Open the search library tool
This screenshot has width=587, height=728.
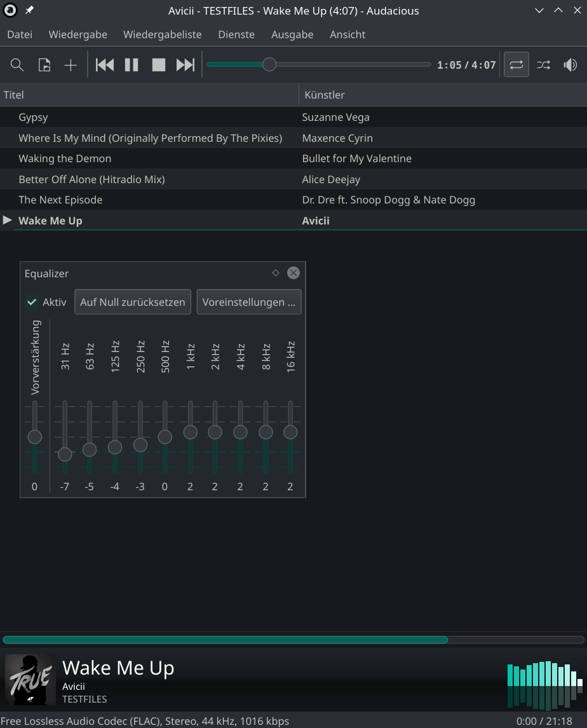tap(17, 65)
